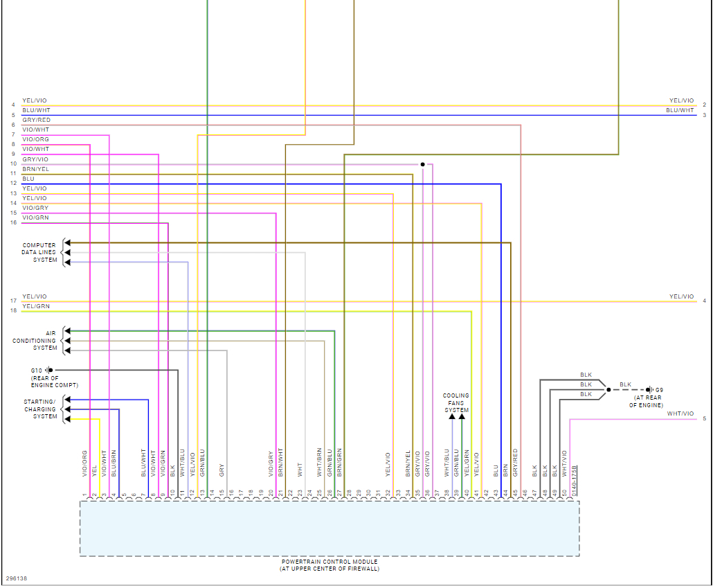Click the right BLU/WHT label at connector 3
Viewport: 713px width, 588px height.
[680, 110]
